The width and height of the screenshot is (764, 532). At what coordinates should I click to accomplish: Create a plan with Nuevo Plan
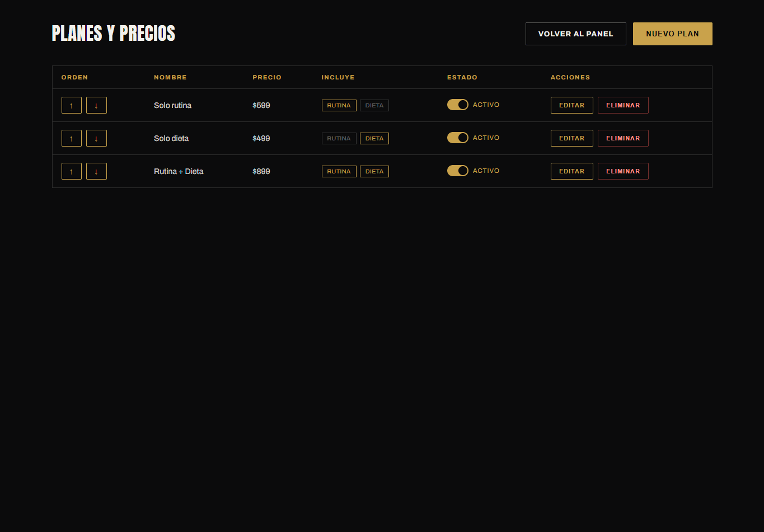(x=672, y=34)
